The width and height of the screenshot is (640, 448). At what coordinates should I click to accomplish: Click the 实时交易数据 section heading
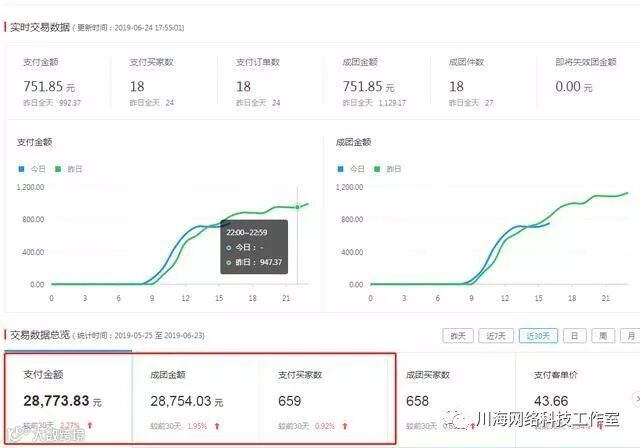[40, 27]
